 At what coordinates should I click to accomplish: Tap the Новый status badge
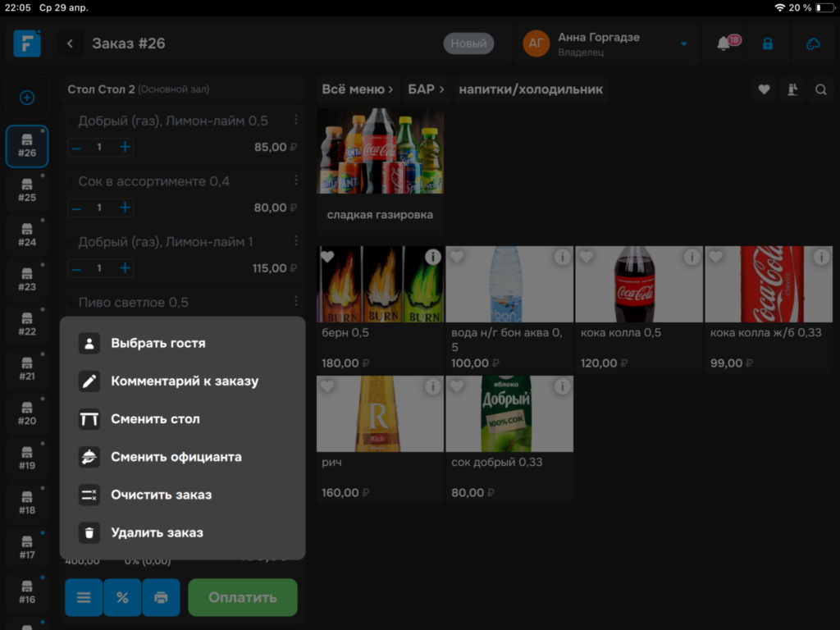(x=468, y=43)
